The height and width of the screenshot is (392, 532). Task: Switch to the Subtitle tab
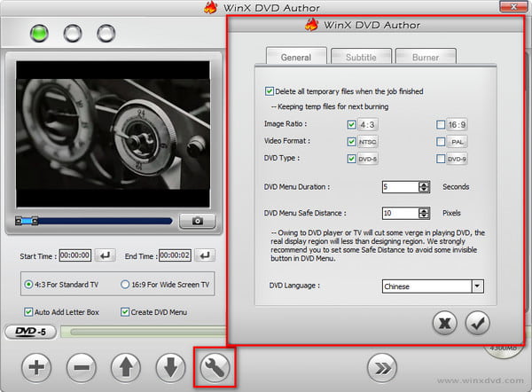click(361, 57)
